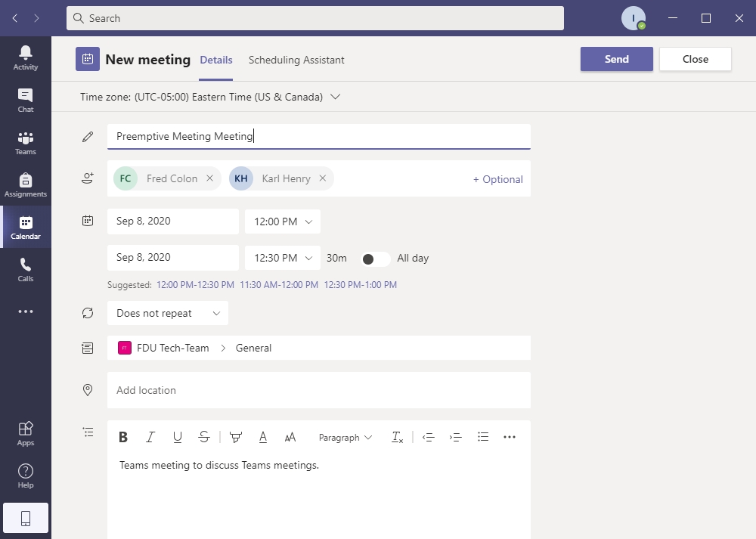
Task: Select the Details tab
Action: 216,60
